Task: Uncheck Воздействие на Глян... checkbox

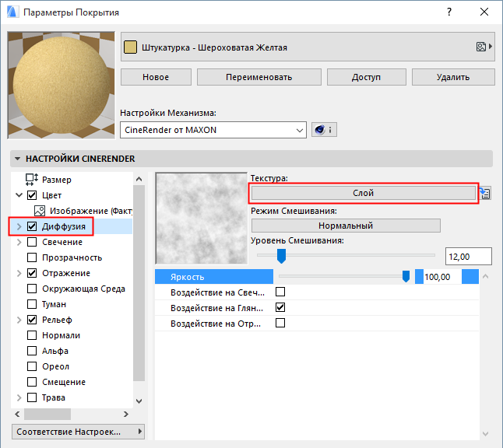Action: [x=280, y=307]
